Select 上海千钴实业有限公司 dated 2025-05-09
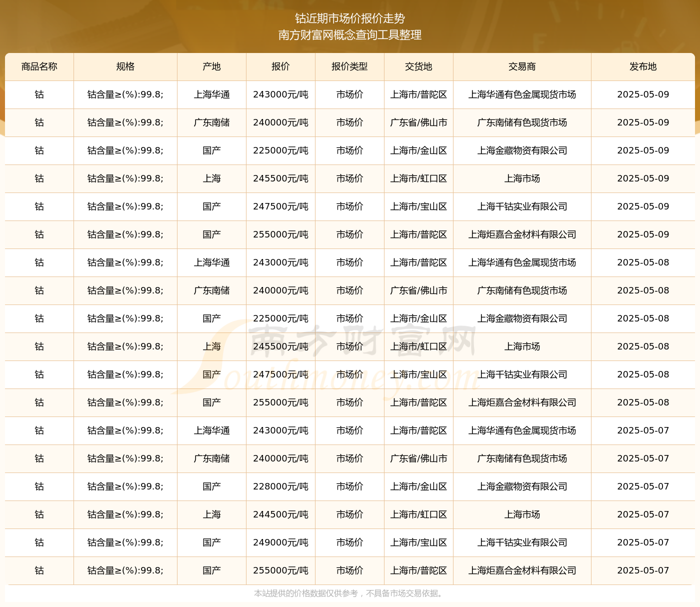Image resolution: width=700 pixels, height=607 pixels. (x=522, y=206)
